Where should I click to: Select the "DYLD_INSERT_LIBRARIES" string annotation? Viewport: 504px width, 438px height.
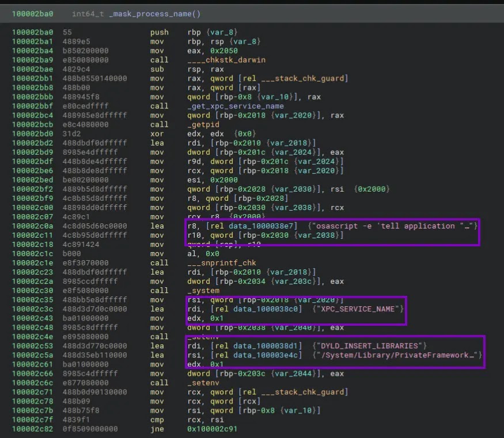(x=369, y=346)
